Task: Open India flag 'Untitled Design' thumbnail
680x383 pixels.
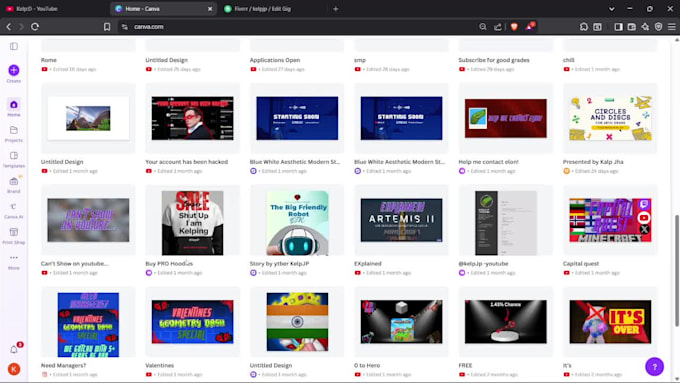Action: [x=297, y=322]
